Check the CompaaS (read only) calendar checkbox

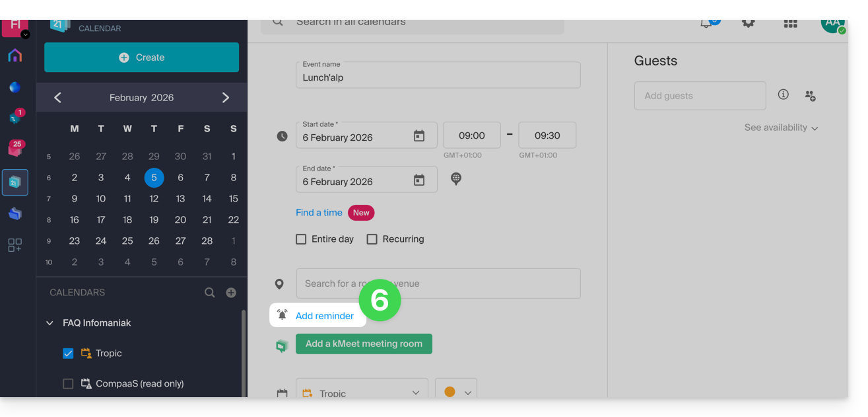click(68, 384)
